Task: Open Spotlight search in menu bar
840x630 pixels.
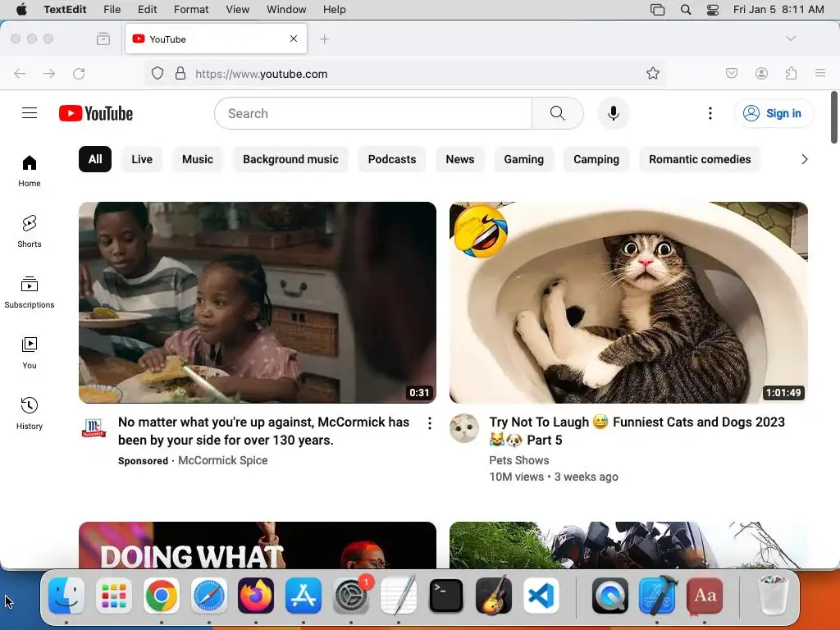Action: [x=686, y=10]
